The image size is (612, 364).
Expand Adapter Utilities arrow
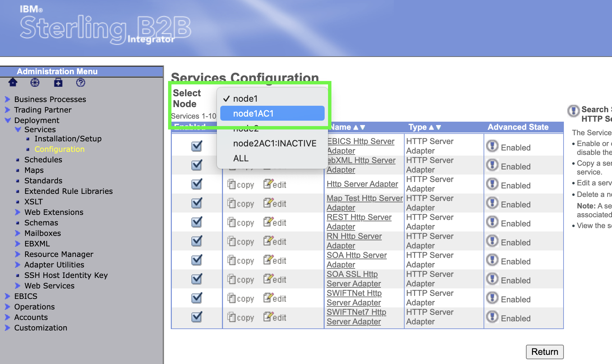pos(18,265)
